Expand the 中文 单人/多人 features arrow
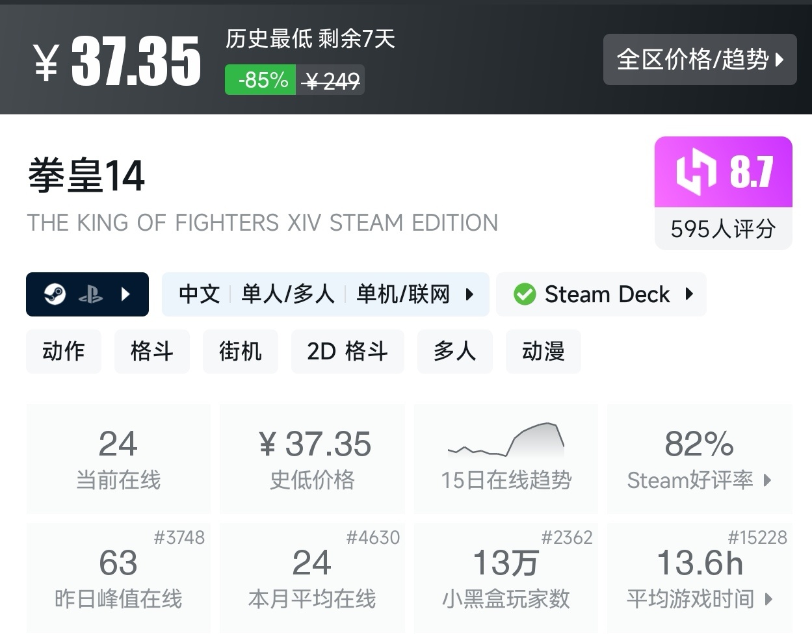Viewport: 812px width, 644px height. click(x=469, y=294)
